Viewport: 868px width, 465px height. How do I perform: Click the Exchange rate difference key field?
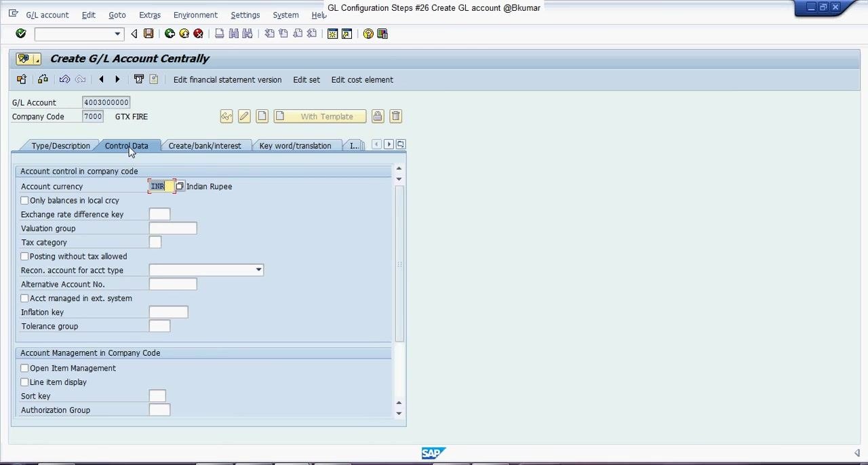pos(159,215)
